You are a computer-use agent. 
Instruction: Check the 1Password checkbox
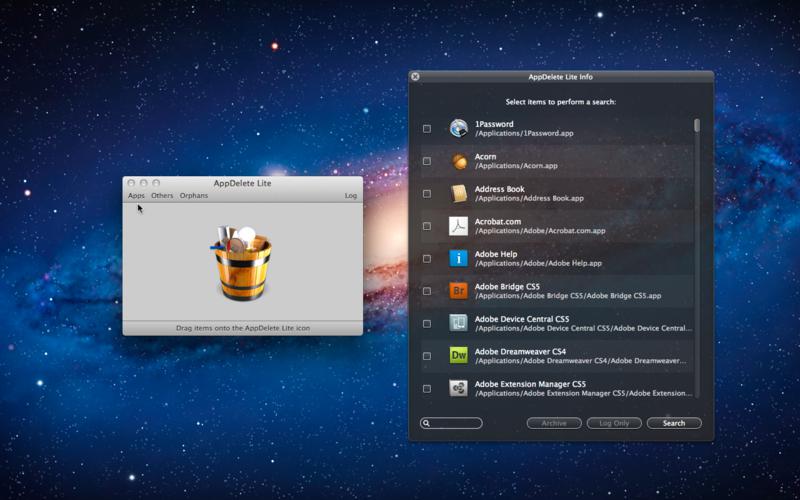427,129
